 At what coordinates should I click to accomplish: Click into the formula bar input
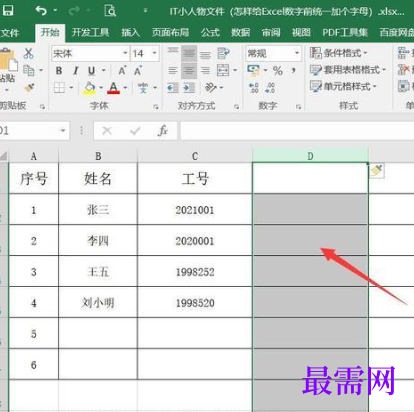(297, 131)
